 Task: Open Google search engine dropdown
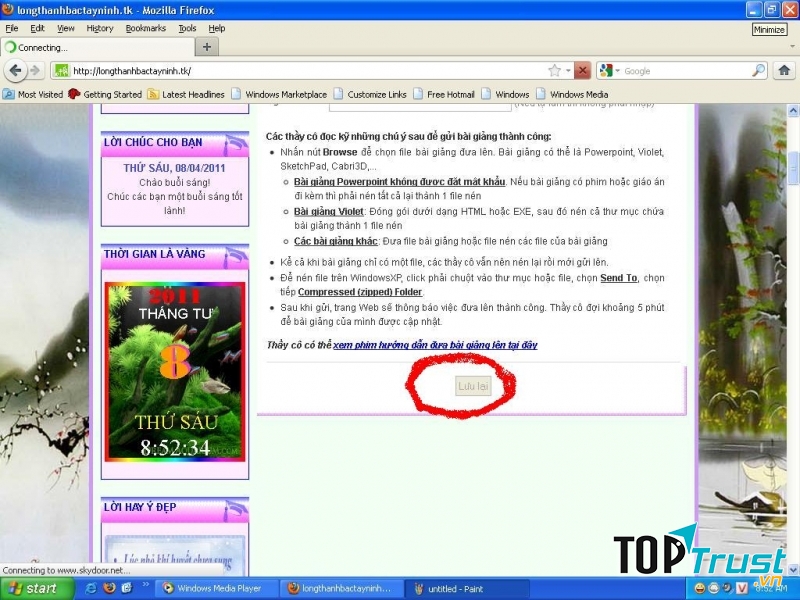[609, 71]
